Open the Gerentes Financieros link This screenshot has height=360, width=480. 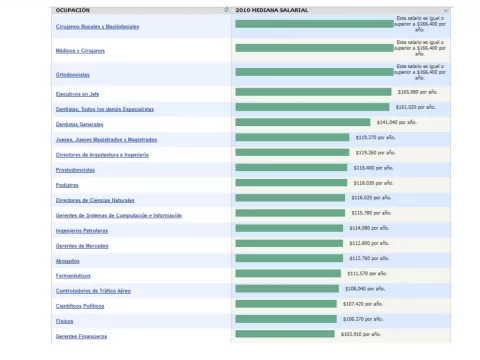(x=81, y=336)
